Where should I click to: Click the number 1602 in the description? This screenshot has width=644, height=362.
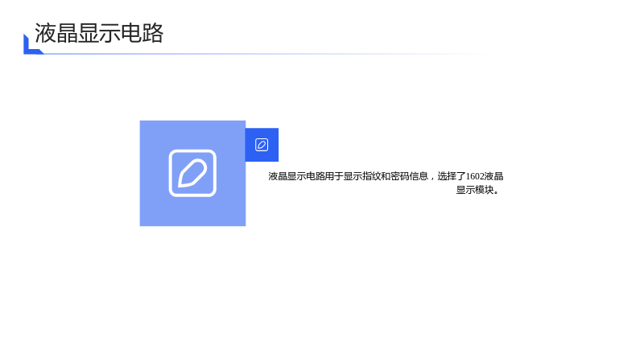click(475, 176)
